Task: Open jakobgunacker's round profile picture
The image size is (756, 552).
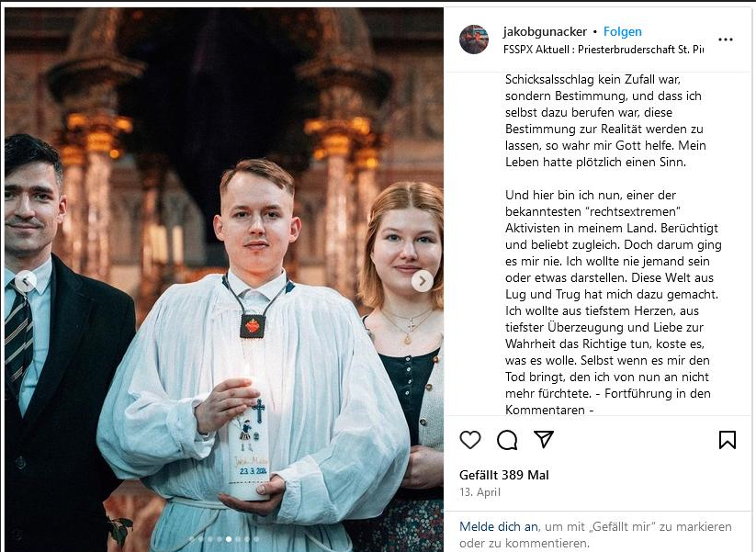Action: 473,39
